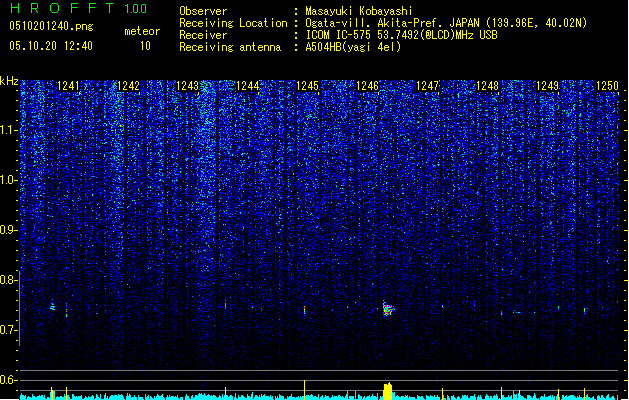Click the 'Observer' field label
The height and width of the screenshot is (400, 629).
click(203, 11)
